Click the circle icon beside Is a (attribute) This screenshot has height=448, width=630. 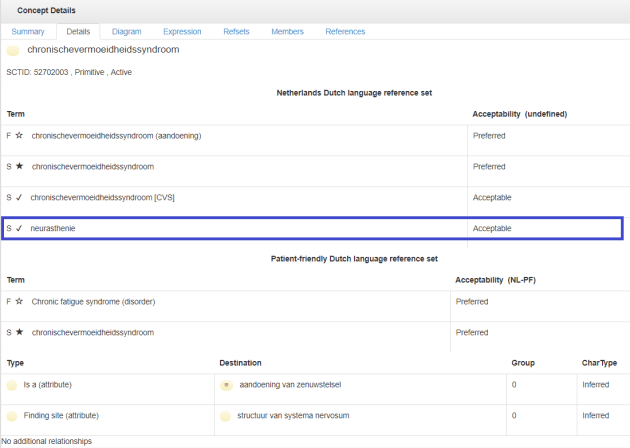[12, 384]
